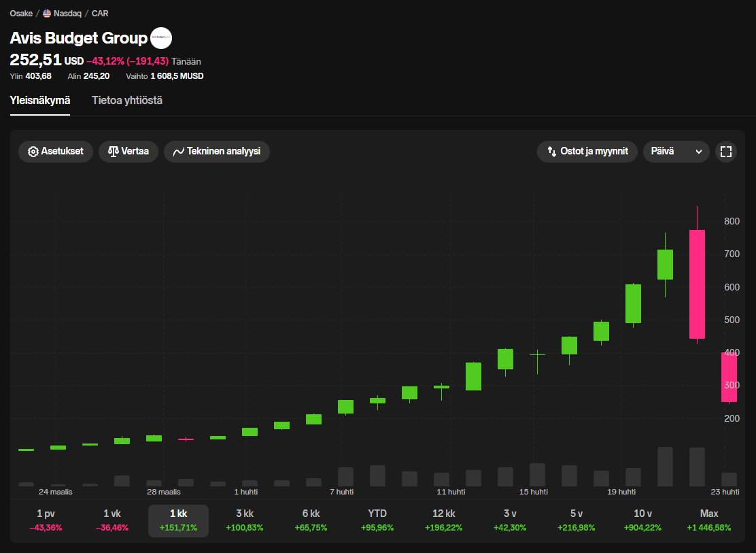Click the −43,12% (−191,43) change text
756x553 pixels.
point(128,61)
